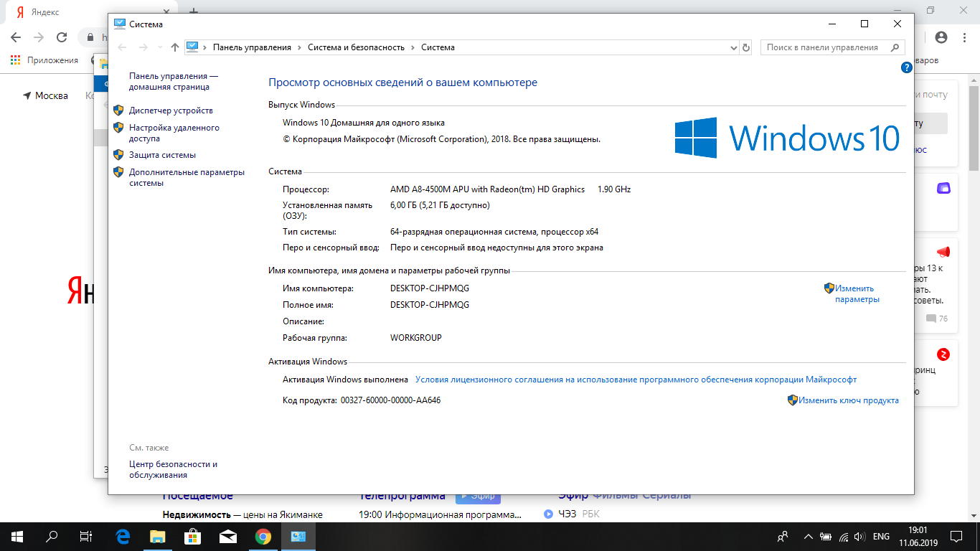This screenshot has height=551, width=980.
Task: Click ENG language indicator
Action: pos(881,536)
